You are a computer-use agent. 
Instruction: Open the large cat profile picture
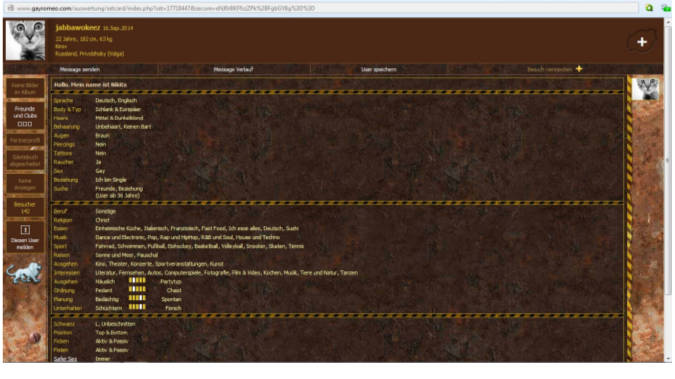coord(25,40)
